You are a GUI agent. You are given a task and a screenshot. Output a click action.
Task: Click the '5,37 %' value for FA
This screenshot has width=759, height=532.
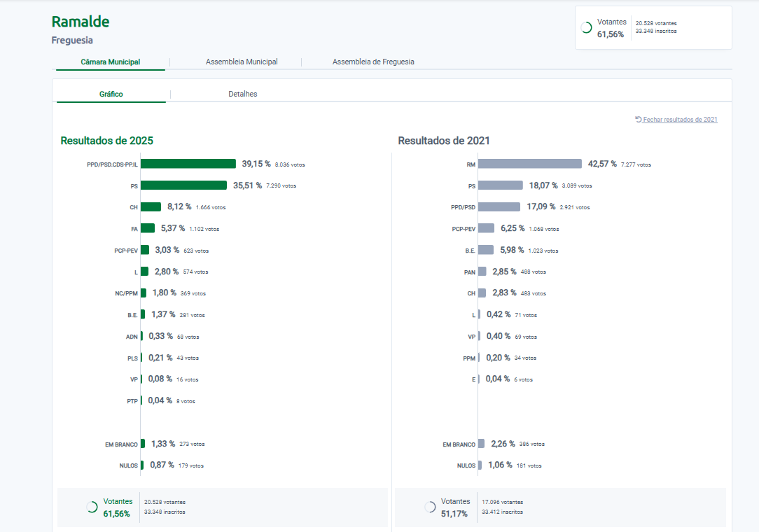173,228
